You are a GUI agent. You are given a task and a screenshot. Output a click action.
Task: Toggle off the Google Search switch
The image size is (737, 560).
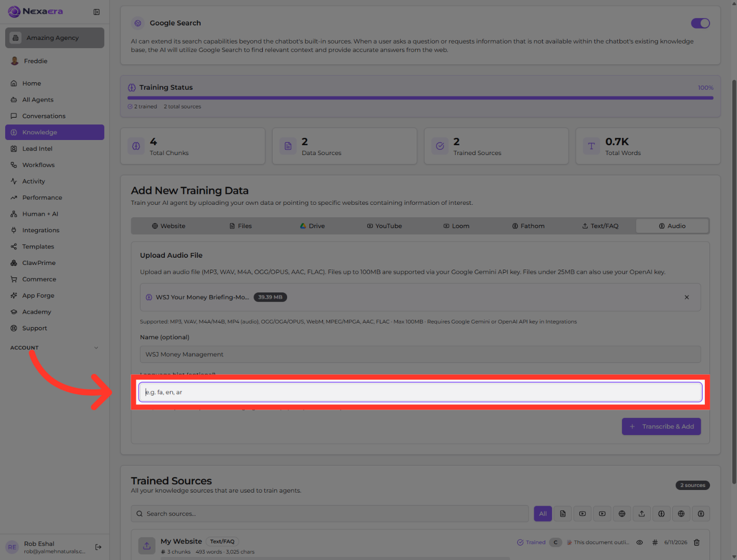700,23
